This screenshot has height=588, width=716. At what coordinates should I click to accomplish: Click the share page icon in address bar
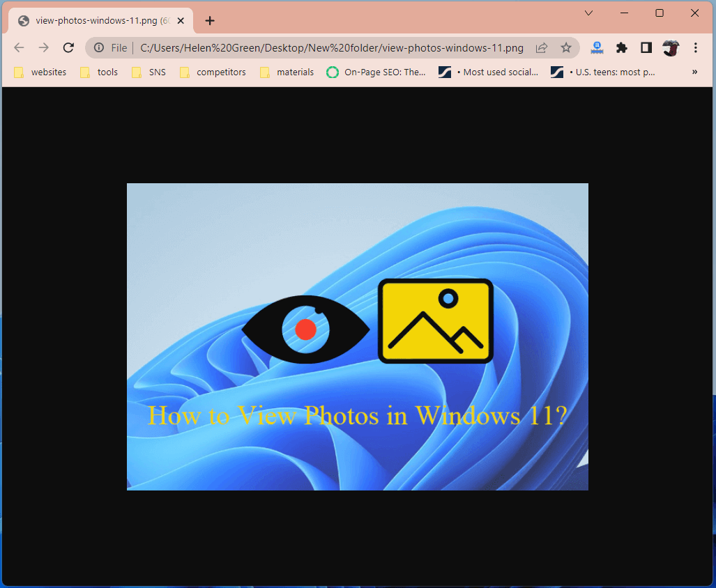[542, 48]
